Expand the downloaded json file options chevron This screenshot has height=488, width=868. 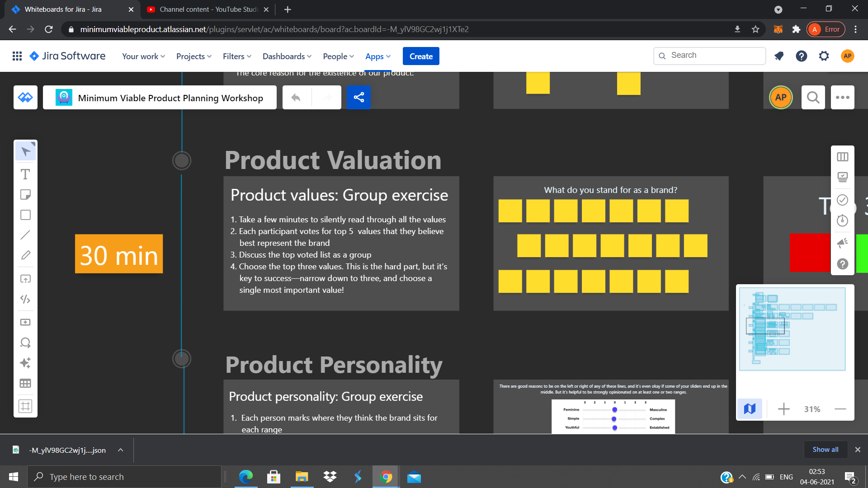click(x=120, y=450)
